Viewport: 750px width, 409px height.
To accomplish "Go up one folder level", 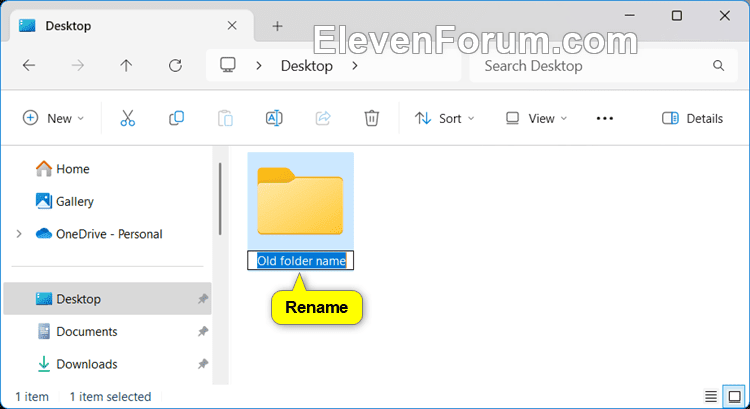I will pos(126,66).
